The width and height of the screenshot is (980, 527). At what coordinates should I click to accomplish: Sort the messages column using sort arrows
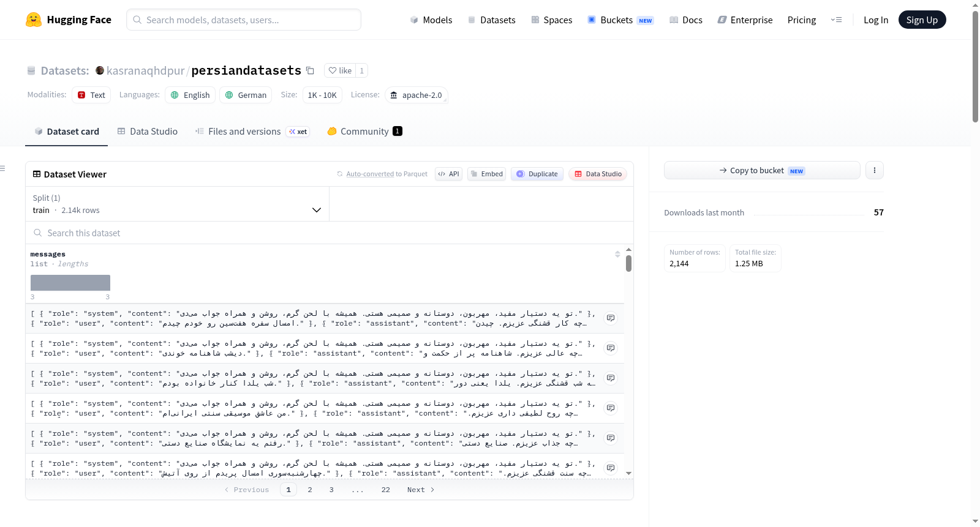click(x=617, y=254)
